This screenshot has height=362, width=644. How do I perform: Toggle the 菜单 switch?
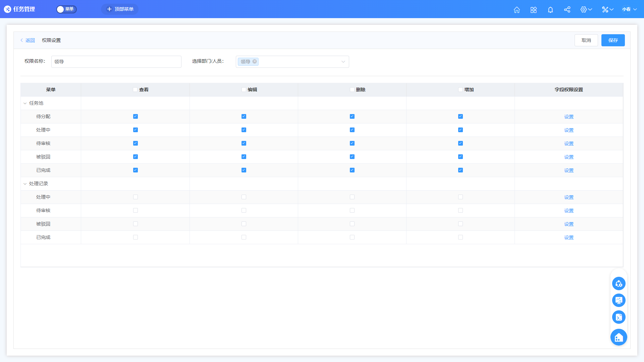click(66, 9)
